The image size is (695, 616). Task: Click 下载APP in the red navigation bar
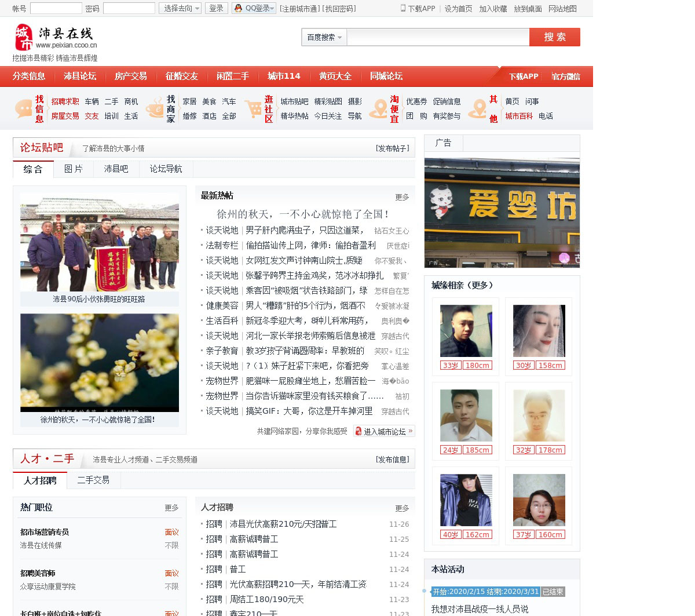(x=524, y=76)
